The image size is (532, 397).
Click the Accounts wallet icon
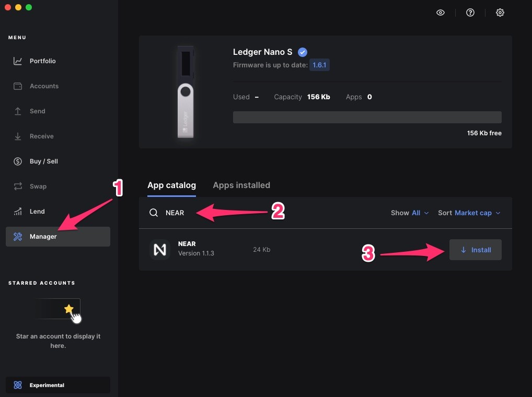(x=18, y=86)
